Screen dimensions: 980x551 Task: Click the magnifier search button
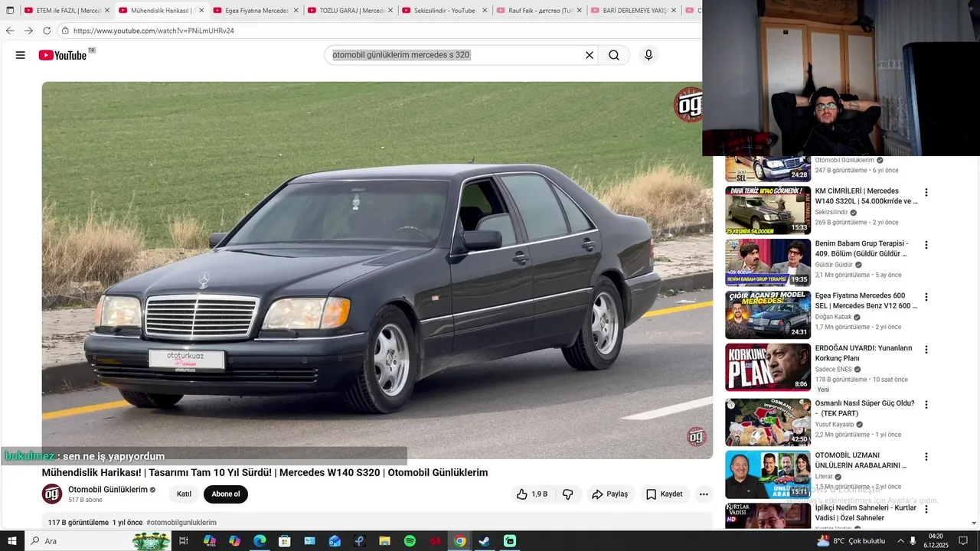[x=614, y=55]
